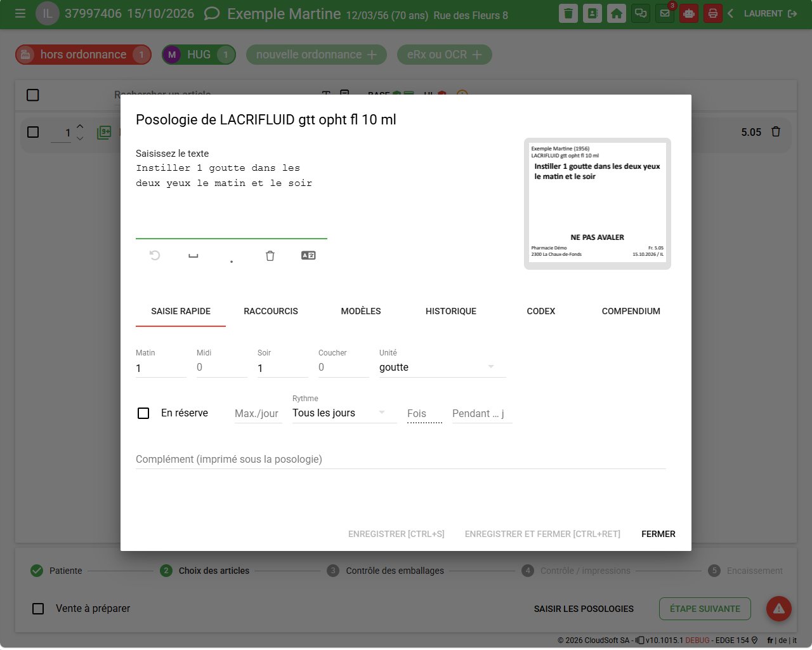Open the Rythme dropdown Tous les jours
Image resolution: width=812 pixels, height=650 pixels.
(344, 413)
